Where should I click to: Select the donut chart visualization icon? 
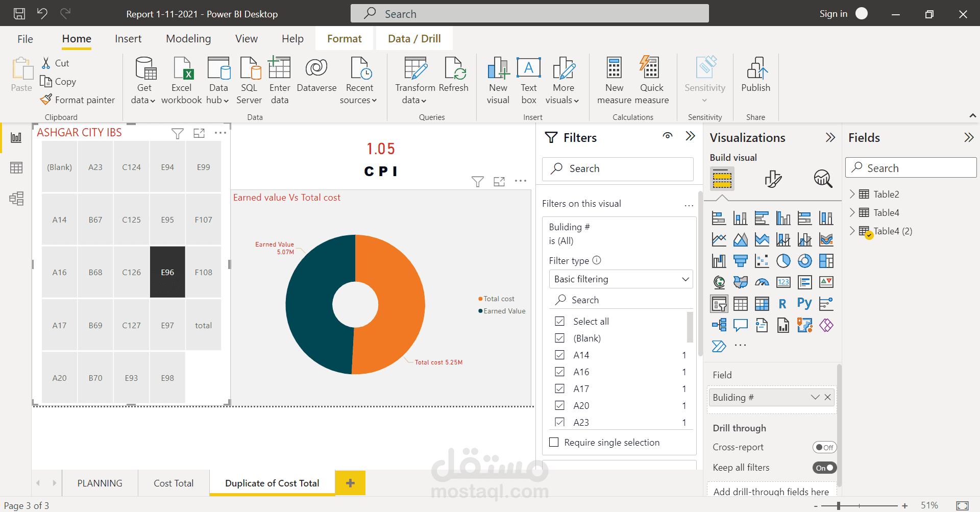805,261
